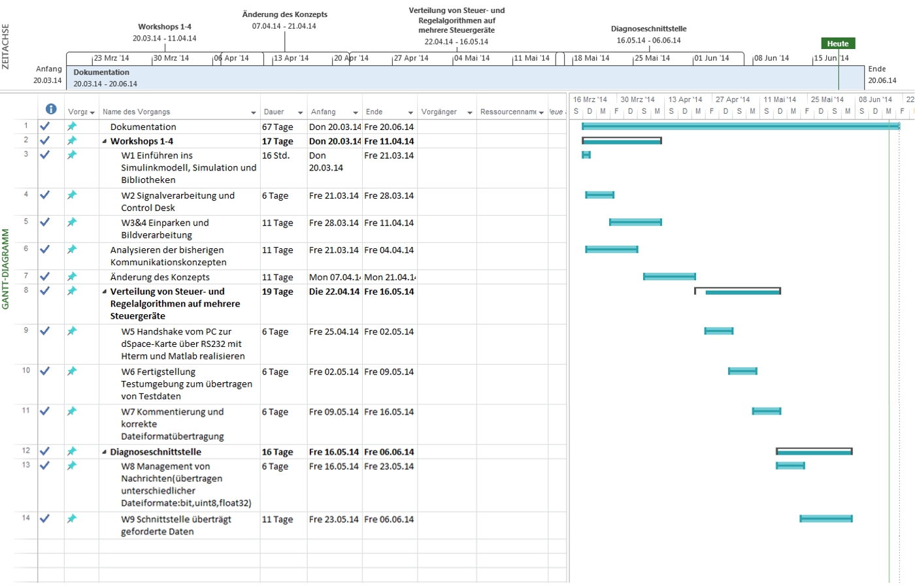Open the Dauer column filter dropdown
This screenshot has width=915, height=588.
pos(301,112)
